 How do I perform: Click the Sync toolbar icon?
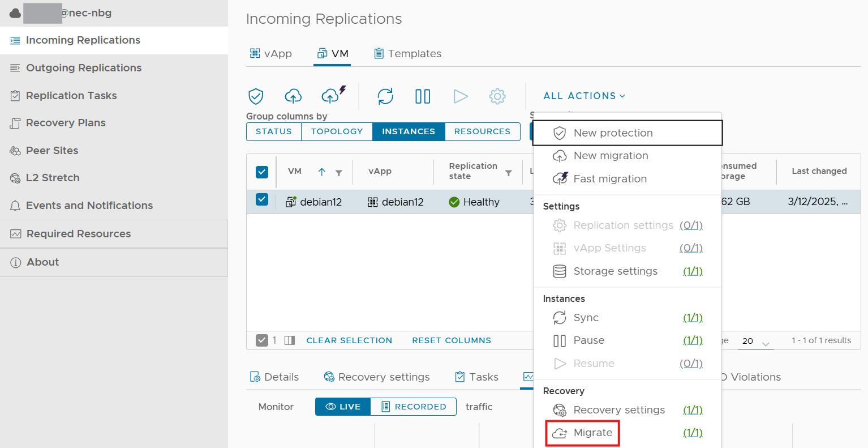[x=385, y=96]
